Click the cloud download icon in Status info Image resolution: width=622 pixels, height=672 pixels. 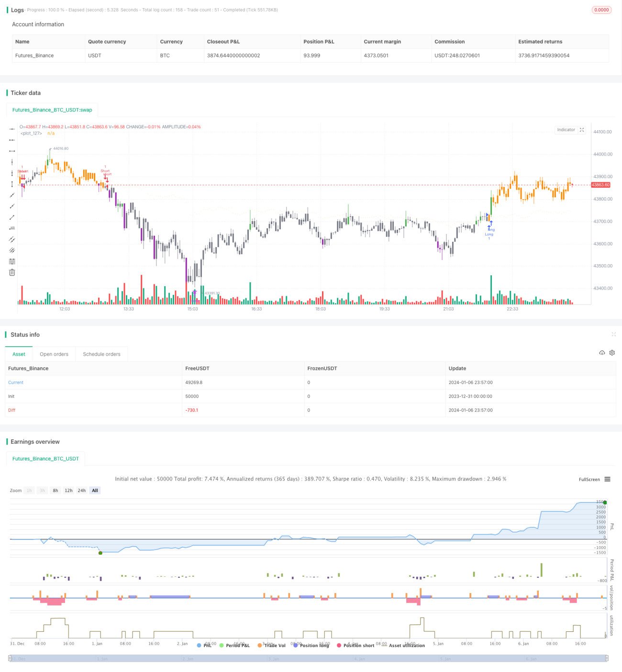click(602, 353)
